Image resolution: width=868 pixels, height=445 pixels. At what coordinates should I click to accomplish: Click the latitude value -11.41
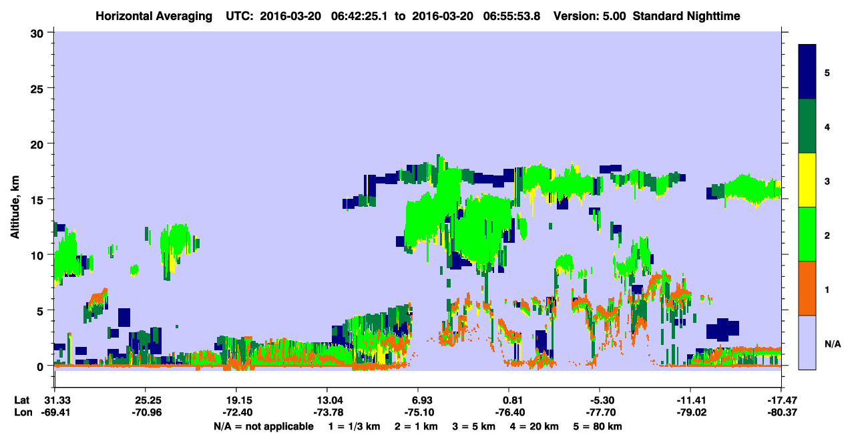click(x=690, y=400)
